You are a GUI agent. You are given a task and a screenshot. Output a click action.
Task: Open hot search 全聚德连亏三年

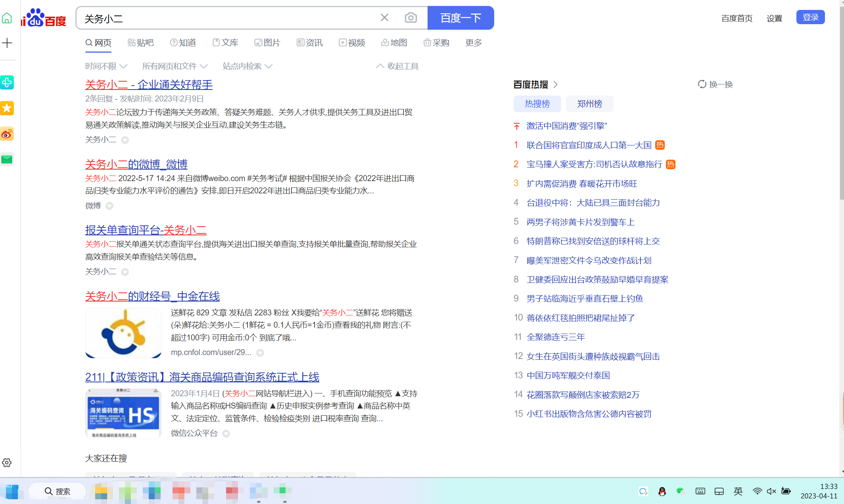click(556, 337)
